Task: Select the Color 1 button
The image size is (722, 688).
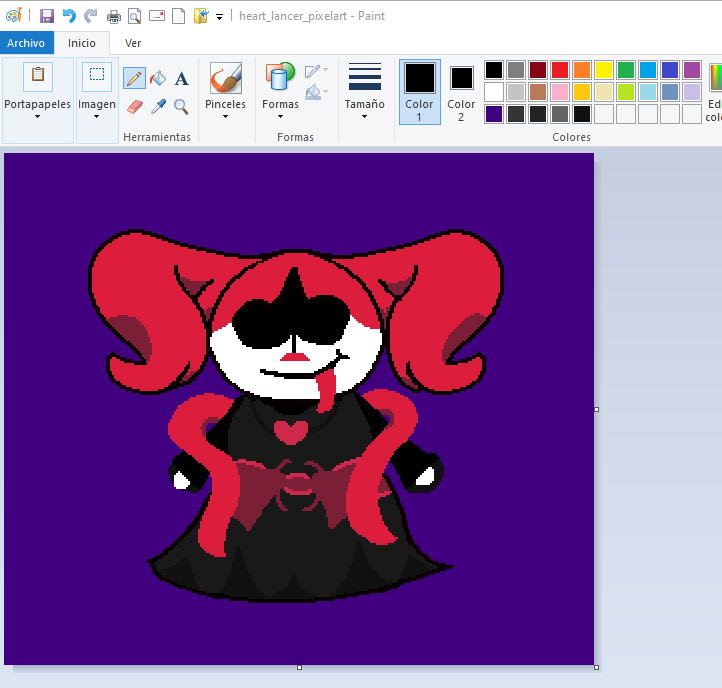Action: (419, 92)
